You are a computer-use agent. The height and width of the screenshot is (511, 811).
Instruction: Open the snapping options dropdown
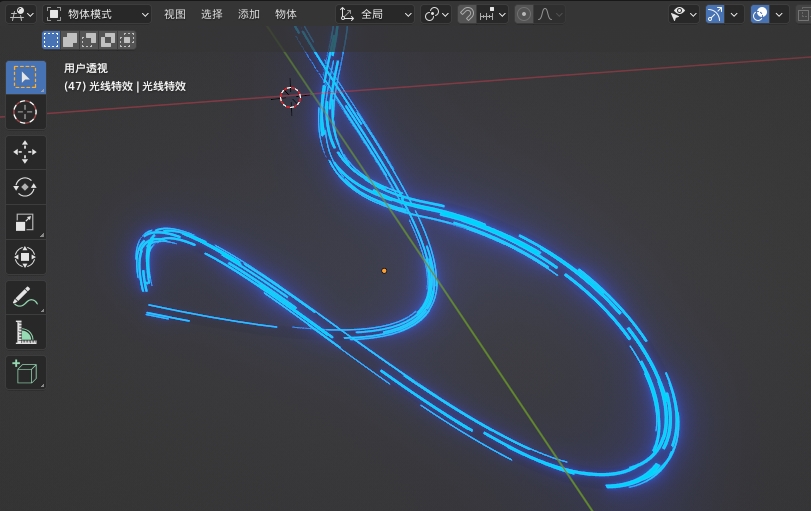[492, 14]
